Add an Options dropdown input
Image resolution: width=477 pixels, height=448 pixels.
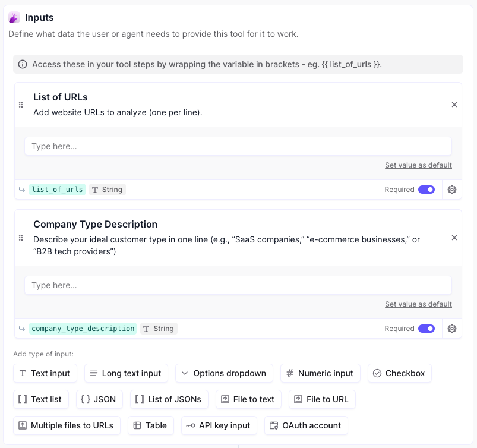point(224,373)
